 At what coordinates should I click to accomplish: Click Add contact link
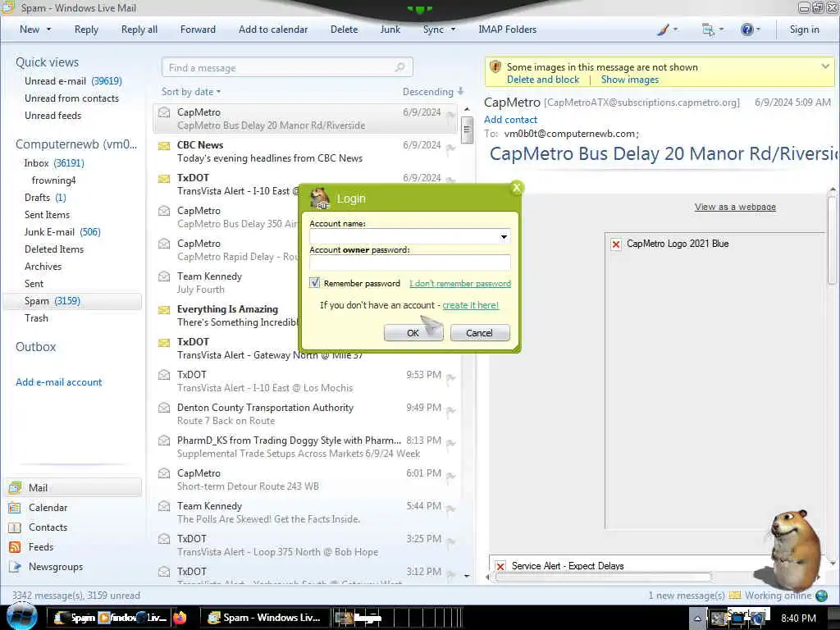(510, 120)
